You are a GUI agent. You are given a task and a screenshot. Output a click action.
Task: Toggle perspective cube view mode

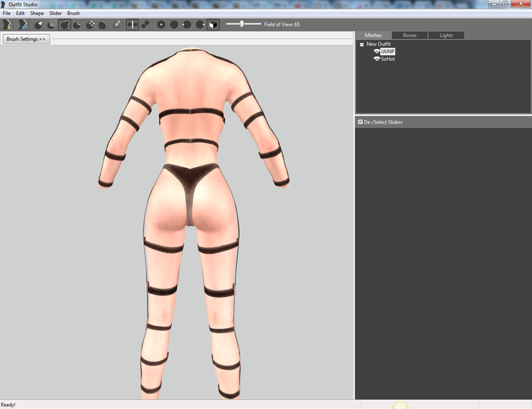pyautogui.click(x=213, y=24)
